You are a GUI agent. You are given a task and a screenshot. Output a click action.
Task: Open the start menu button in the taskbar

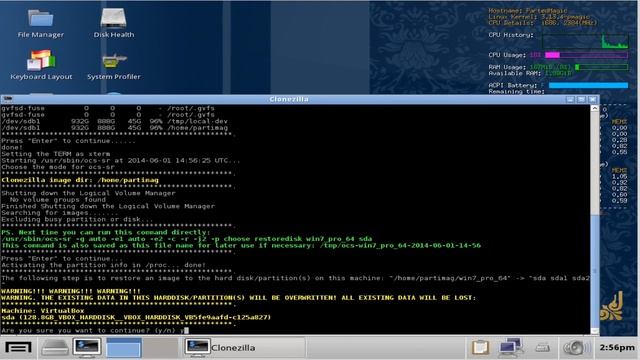pyautogui.click(x=18, y=348)
